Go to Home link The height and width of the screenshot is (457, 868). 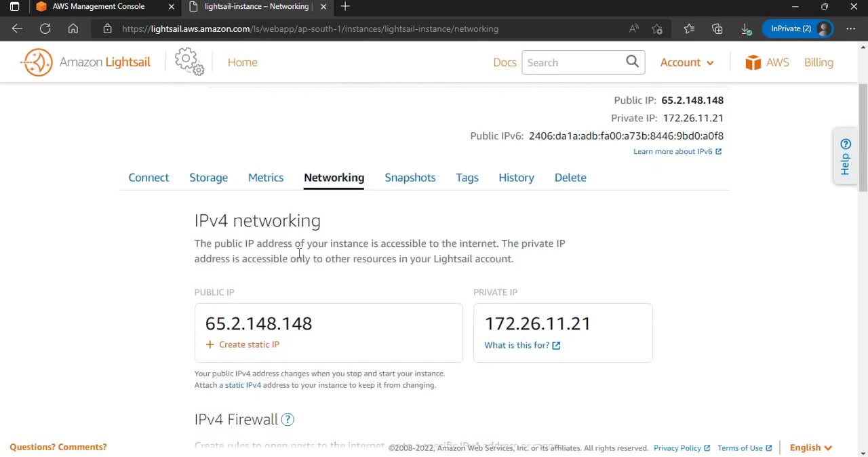[242, 62]
